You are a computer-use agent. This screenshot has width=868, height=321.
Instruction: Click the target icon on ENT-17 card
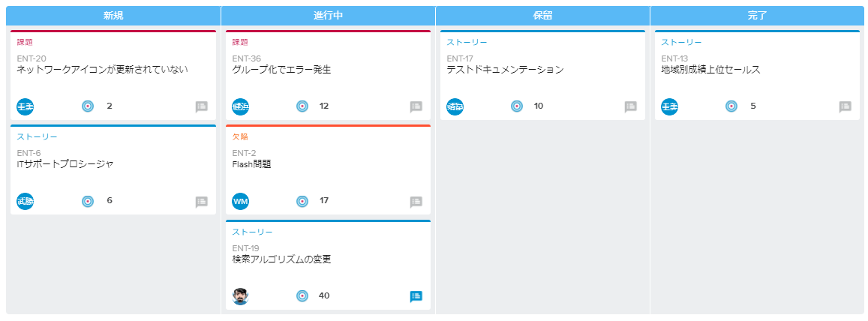coord(517,106)
